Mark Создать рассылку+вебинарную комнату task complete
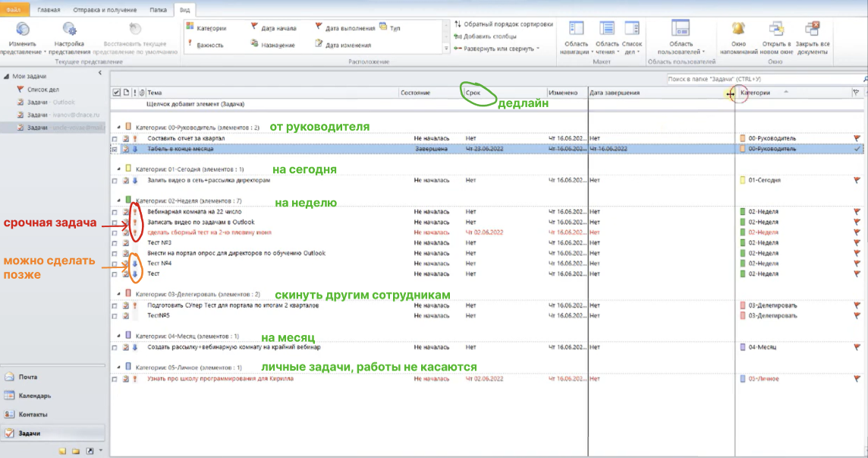The width and height of the screenshot is (868, 458). pos(115,348)
